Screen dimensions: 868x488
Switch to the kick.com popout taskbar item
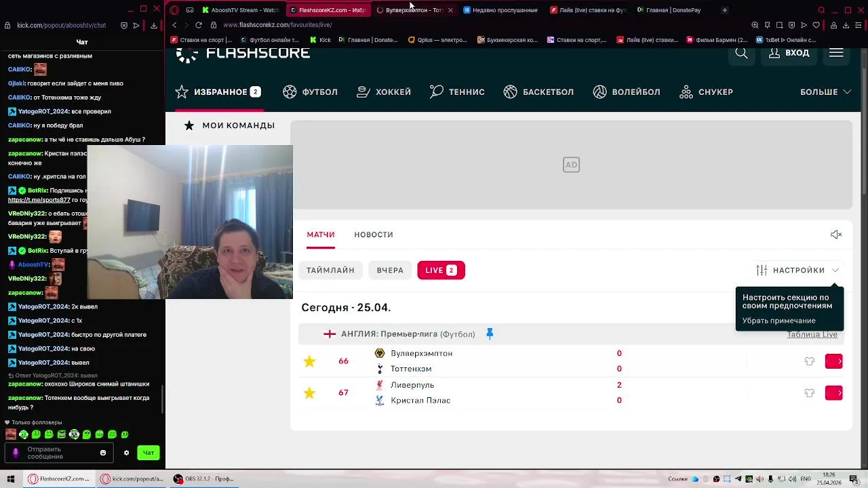(x=132, y=479)
